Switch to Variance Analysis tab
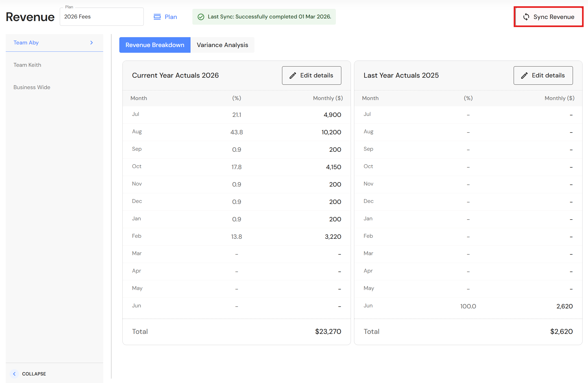 [x=222, y=45]
